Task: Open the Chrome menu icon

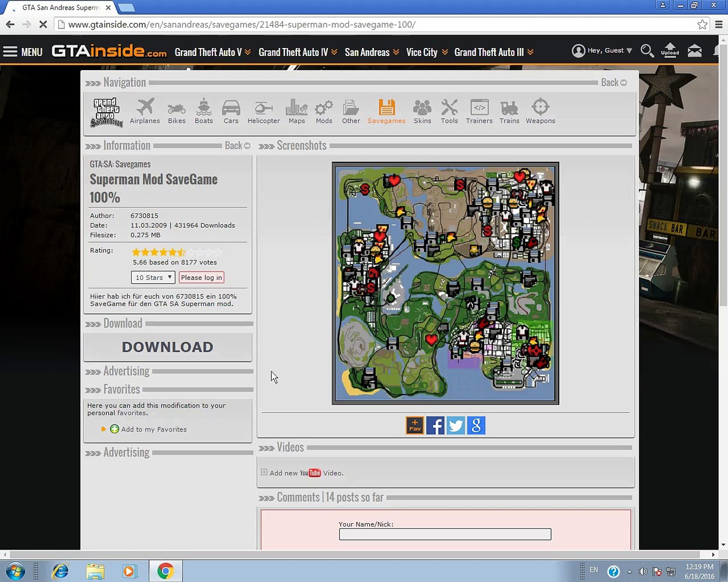Action: (719, 24)
